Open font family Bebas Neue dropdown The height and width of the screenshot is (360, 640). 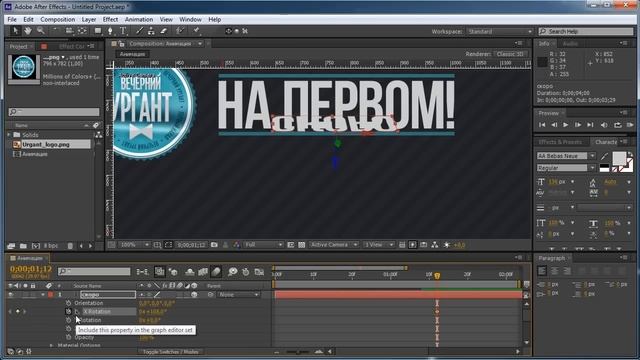coord(566,156)
